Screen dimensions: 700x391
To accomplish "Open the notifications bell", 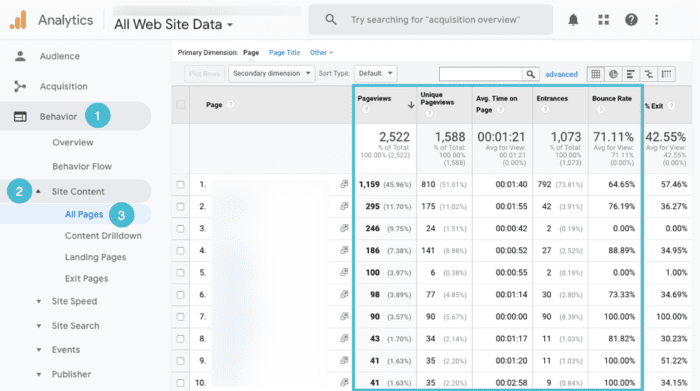I will tap(573, 20).
